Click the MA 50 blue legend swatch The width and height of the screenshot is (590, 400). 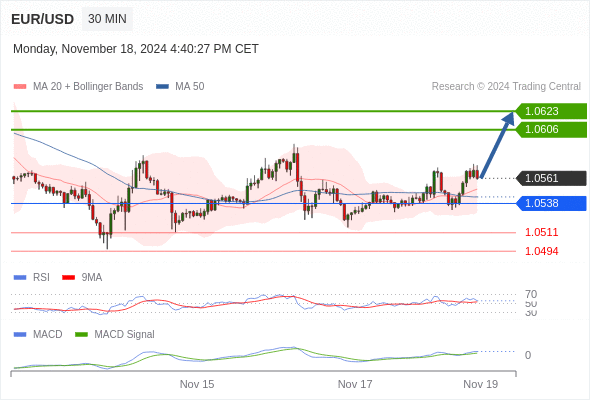162,87
